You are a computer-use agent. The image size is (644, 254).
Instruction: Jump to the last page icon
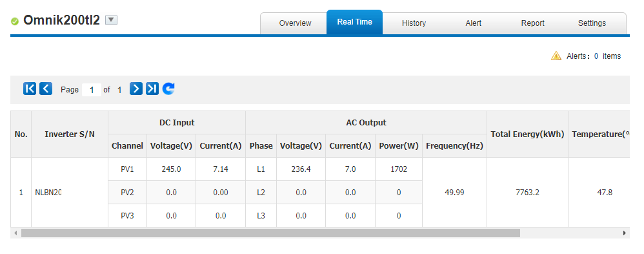coord(152,89)
